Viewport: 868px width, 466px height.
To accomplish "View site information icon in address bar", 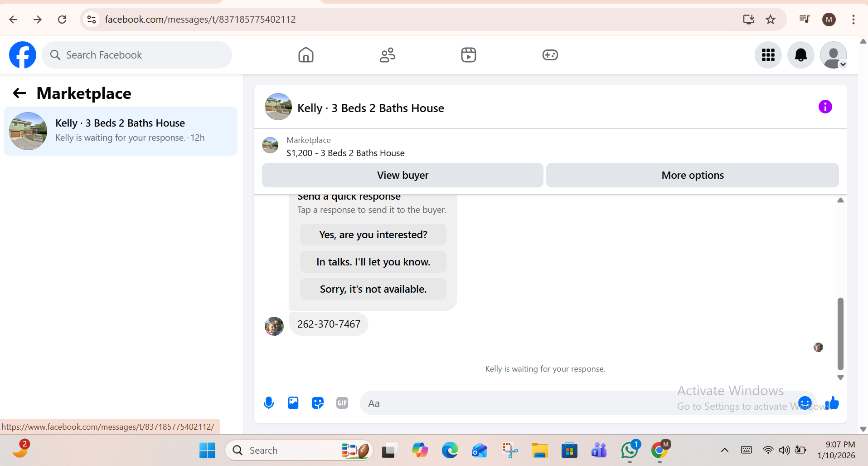I will (x=92, y=20).
